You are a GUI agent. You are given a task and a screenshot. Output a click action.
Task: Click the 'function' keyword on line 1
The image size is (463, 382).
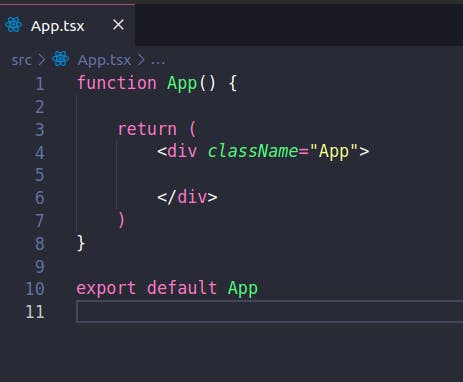coord(117,83)
